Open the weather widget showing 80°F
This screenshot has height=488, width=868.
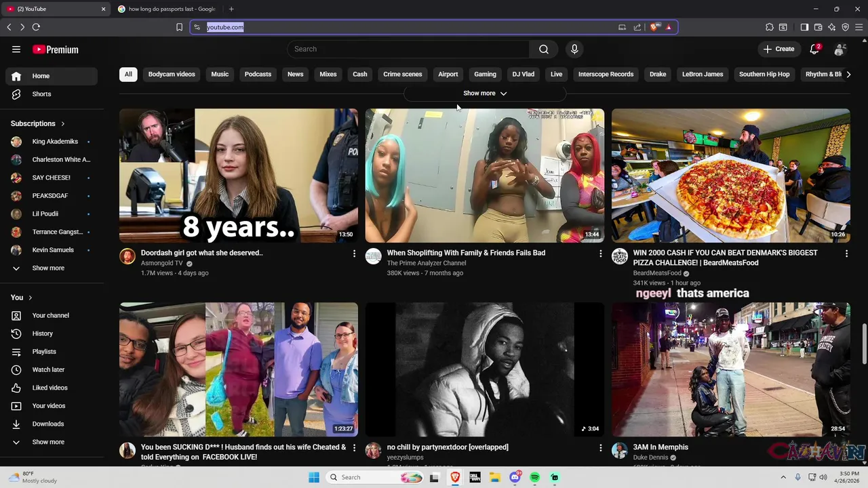pos(34,477)
